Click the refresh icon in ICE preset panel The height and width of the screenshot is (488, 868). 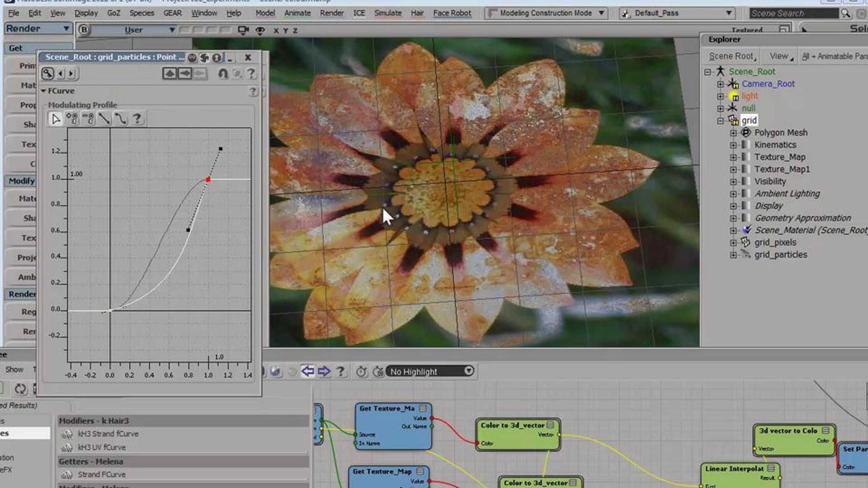point(20,389)
